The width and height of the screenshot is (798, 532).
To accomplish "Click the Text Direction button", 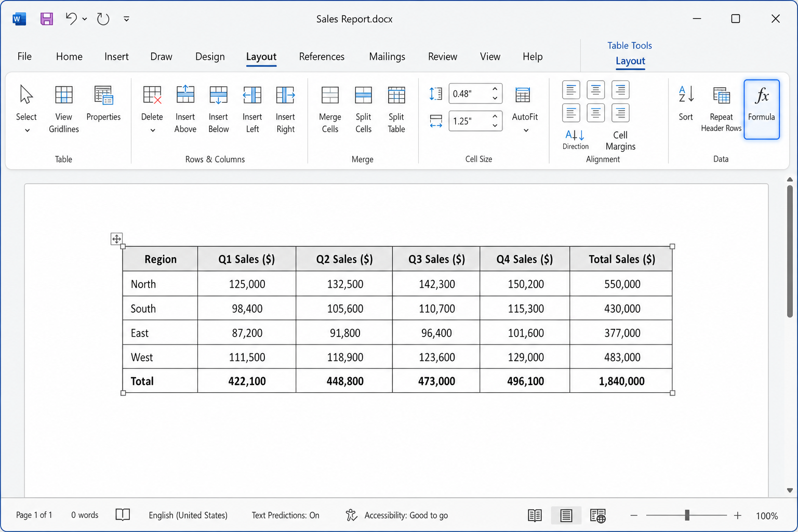I will pyautogui.click(x=575, y=140).
